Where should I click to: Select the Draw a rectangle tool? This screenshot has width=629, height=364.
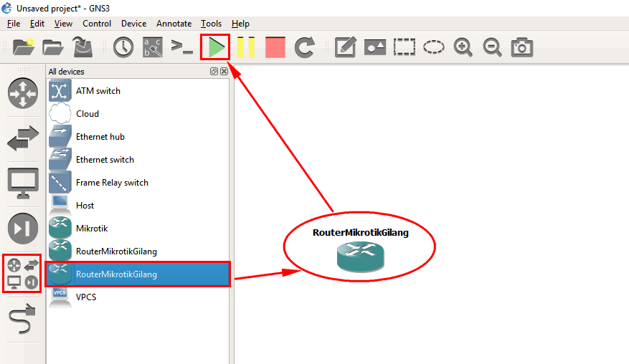405,47
